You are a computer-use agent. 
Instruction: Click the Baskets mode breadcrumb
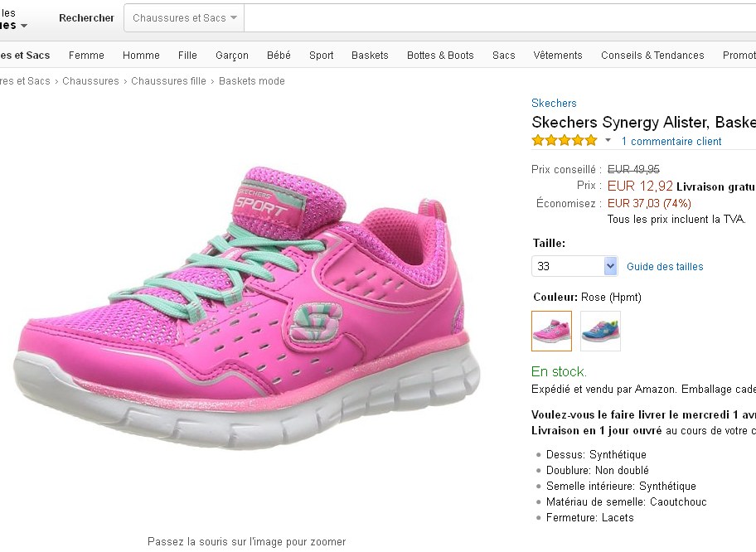[251, 81]
